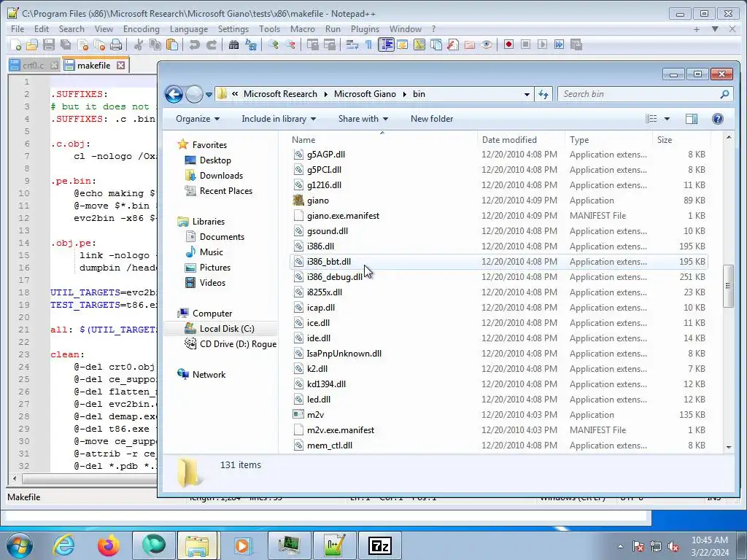Click the Notepad++ horizontal scrollbar left arrow
The width and height of the screenshot is (747, 560).
(15, 478)
